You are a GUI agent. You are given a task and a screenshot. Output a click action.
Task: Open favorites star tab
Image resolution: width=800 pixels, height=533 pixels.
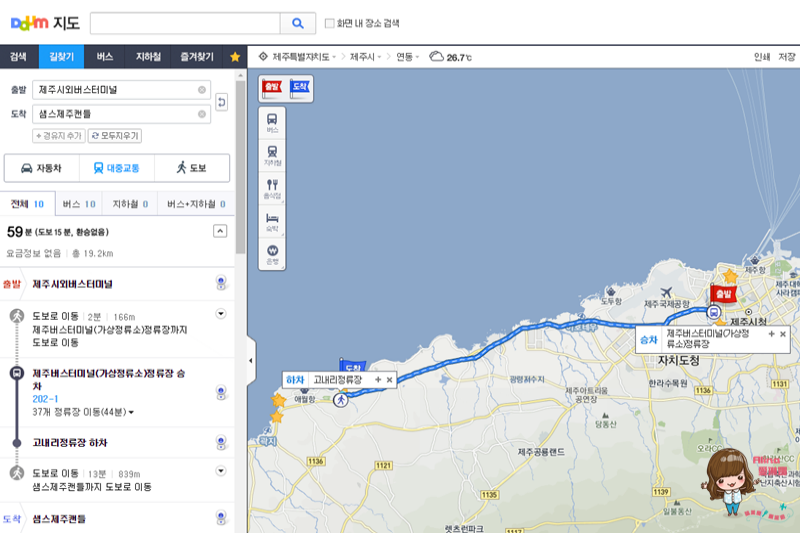(235, 57)
